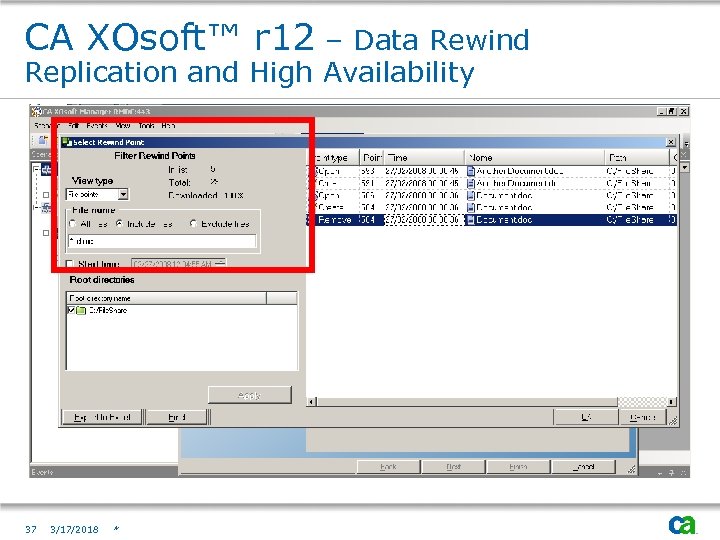Select the highlighted Remove event row

[491, 219]
